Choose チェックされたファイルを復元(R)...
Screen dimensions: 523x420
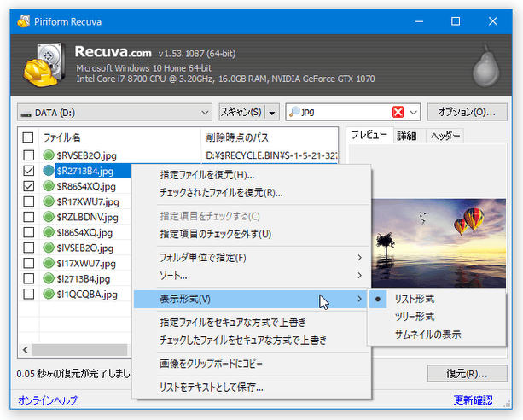click(x=253, y=193)
